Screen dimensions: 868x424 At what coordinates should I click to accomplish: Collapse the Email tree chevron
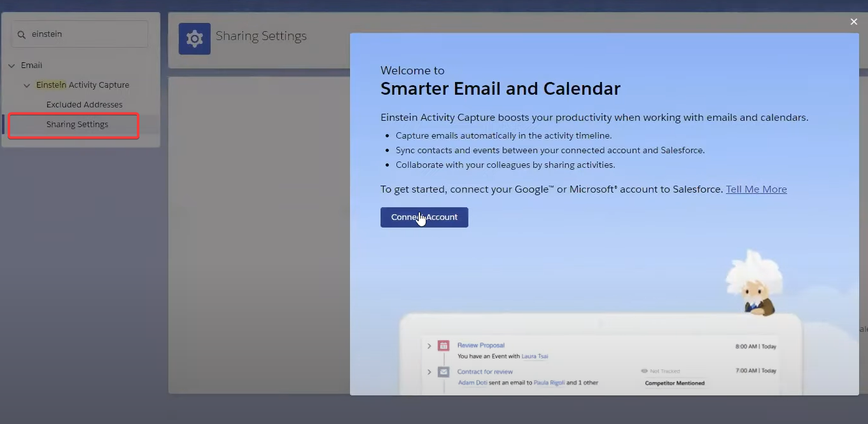click(x=11, y=65)
